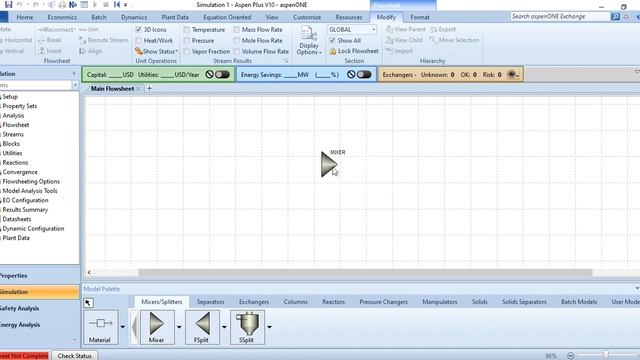Uncheck the 3D Icons checkbox
640x360 pixels.
coord(138,29)
